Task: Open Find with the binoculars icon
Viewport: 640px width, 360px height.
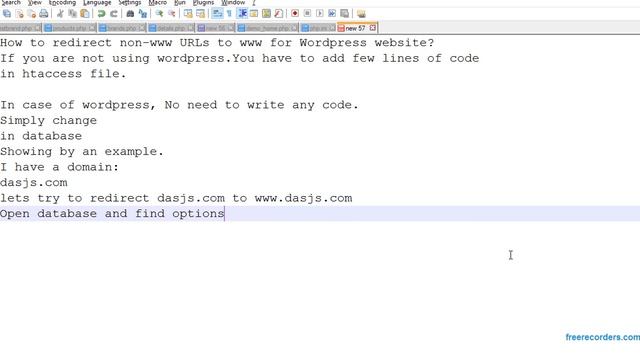Action: click(x=130, y=14)
